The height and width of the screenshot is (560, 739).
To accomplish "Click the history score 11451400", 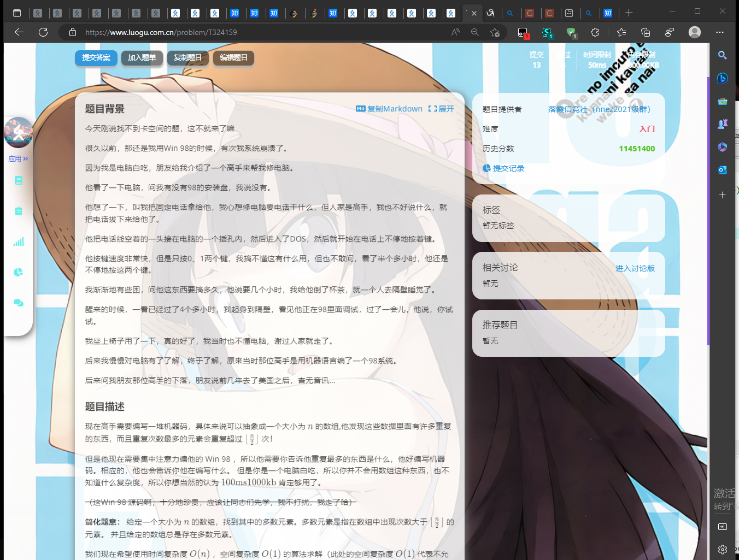I will [637, 149].
